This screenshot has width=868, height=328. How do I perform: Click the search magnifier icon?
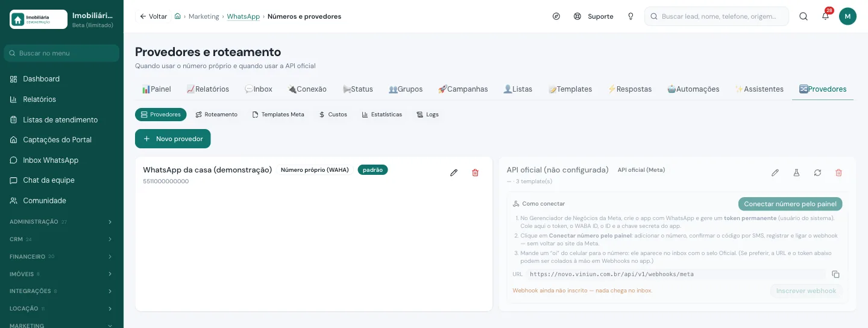pos(804,16)
